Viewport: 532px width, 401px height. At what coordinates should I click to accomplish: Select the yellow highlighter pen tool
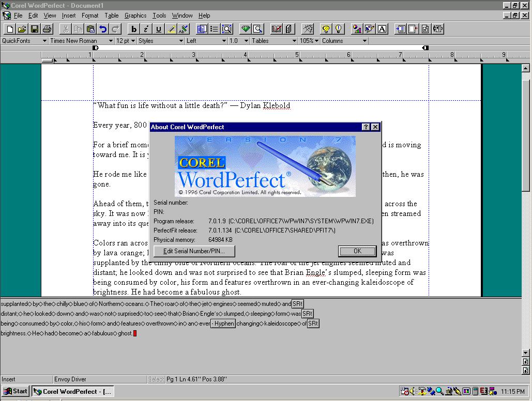pos(171,29)
